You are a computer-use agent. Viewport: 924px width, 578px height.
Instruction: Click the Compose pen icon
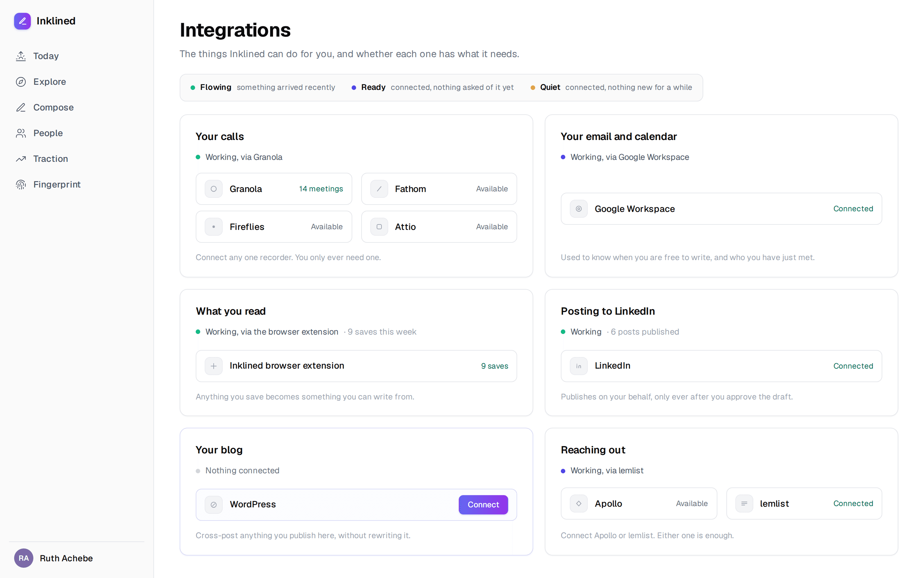21,108
